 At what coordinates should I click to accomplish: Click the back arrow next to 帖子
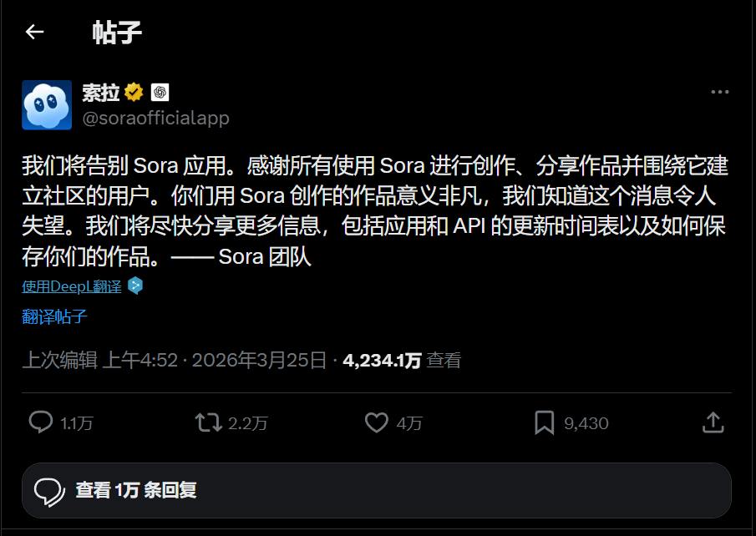[x=34, y=33]
